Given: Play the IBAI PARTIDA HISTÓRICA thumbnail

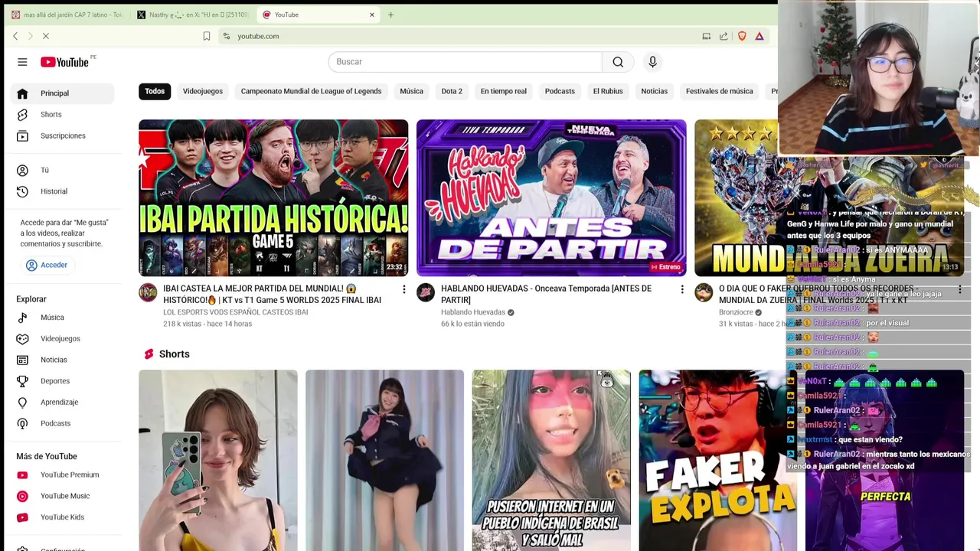Looking at the screenshot, I should [x=273, y=197].
